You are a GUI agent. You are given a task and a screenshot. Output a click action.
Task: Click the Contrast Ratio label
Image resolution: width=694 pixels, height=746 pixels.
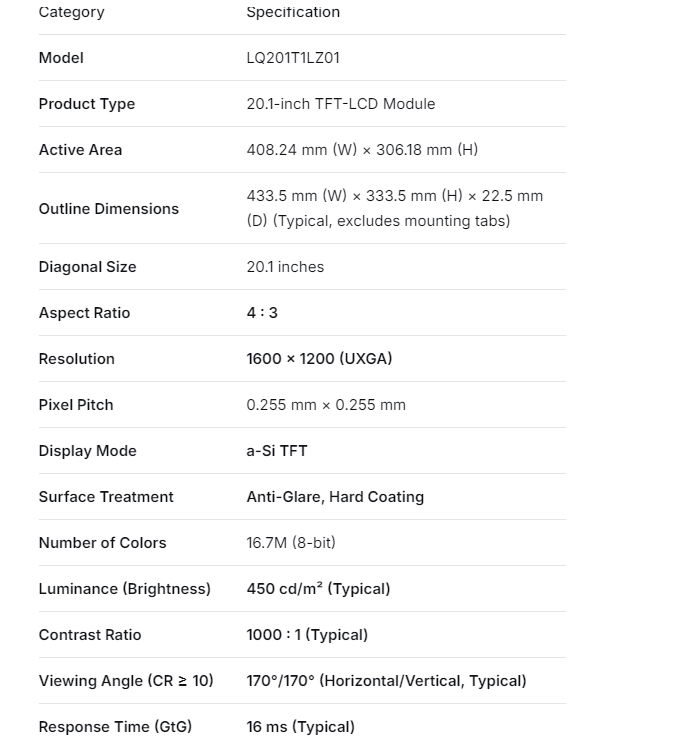click(90, 635)
